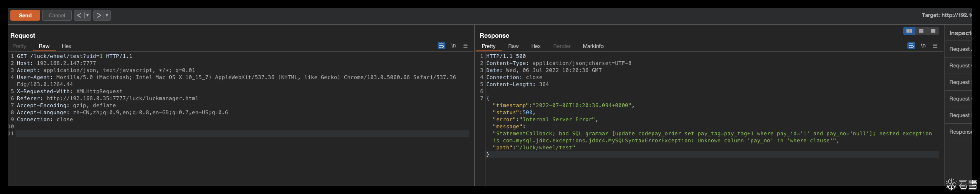Go forward to next request in history
The width and height of the screenshot is (980, 194).
[98, 15]
